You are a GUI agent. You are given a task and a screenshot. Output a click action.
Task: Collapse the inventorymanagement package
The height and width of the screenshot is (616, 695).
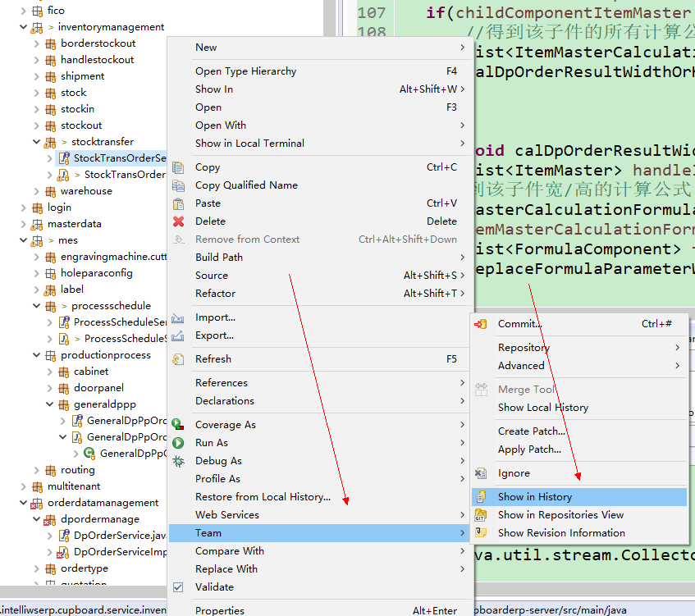coord(23,27)
